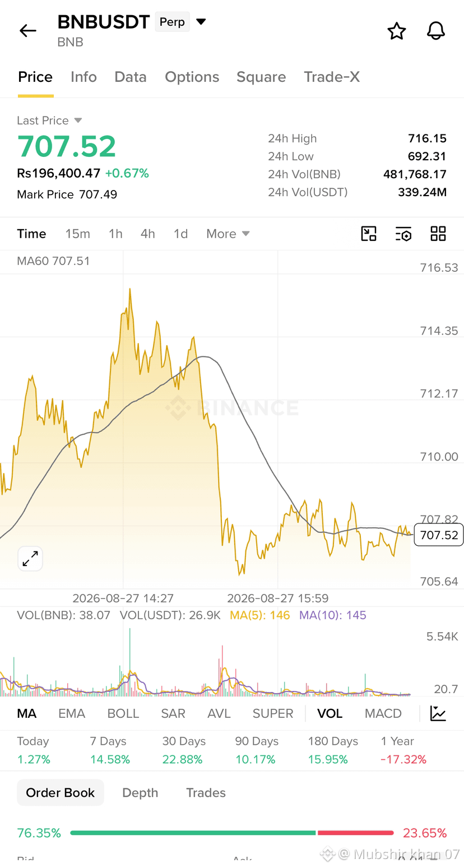Click timestamp 2026-08-27 14:27
Screen dimensions: 464x868
[x=123, y=598]
